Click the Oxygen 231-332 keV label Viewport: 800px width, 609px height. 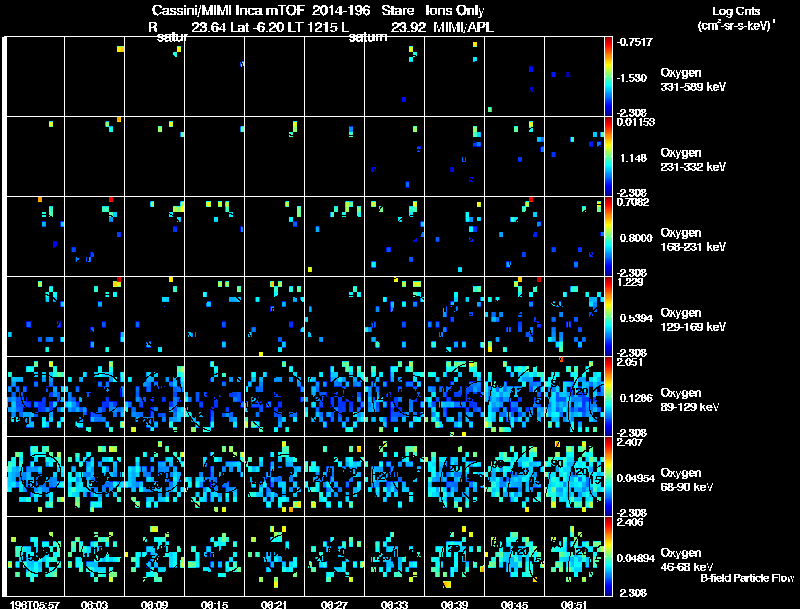(693, 159)
